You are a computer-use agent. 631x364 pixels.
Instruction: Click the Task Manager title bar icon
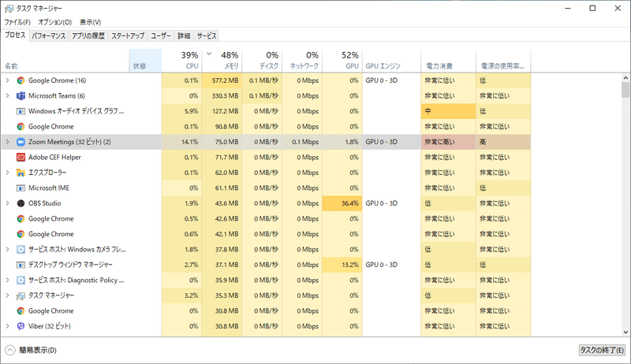9,8
